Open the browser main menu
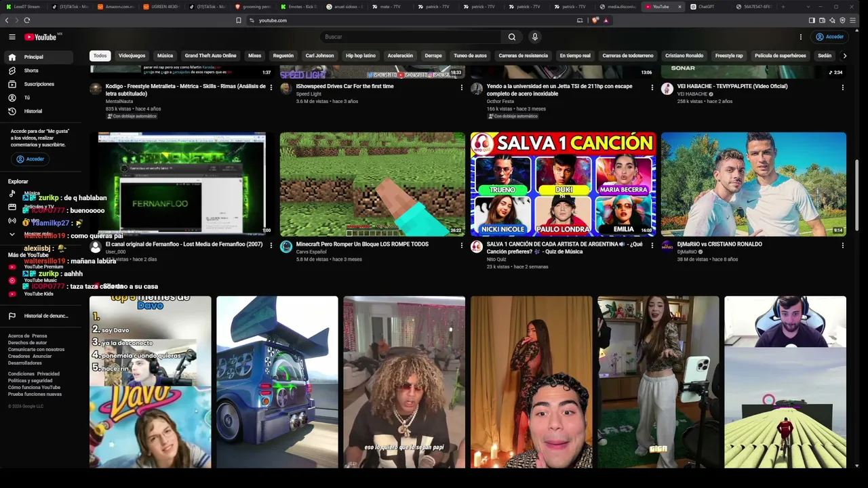 point(853,20)
